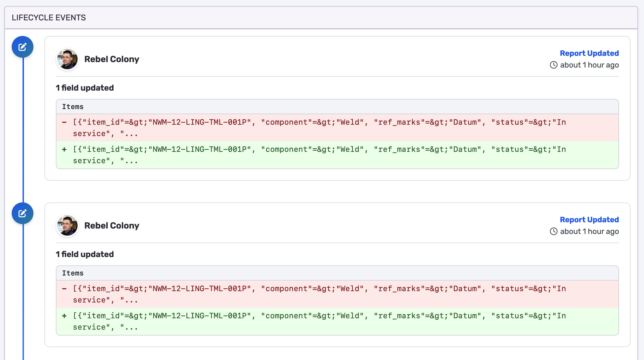Click the Rebel Colony name in the second event

(x=111, y=225)
